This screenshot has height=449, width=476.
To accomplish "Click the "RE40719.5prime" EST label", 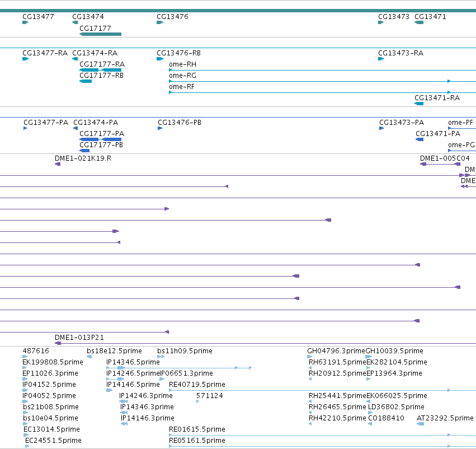I will tap(197, 385).
